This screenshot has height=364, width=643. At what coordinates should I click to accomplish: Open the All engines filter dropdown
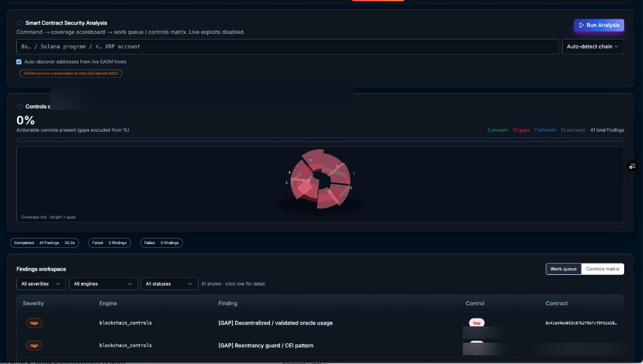pos(104,284)
